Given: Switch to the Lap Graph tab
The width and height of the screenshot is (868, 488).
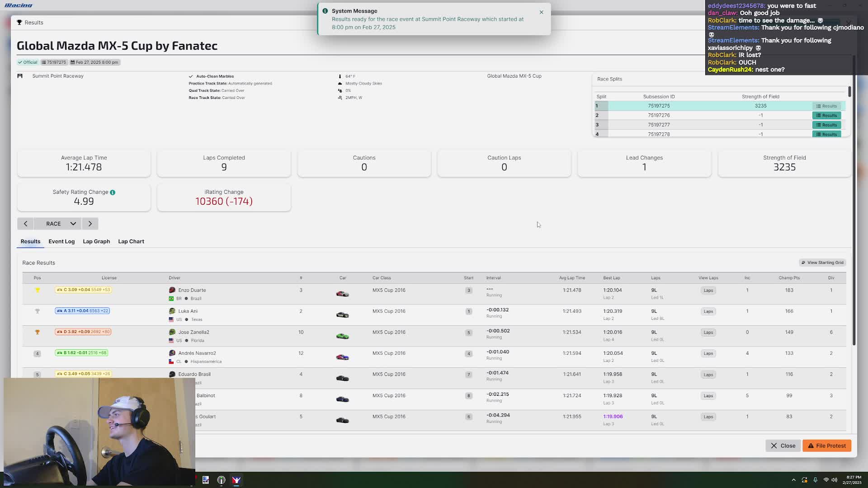Looking at the screenshot, I should click(x=96, y=241).
